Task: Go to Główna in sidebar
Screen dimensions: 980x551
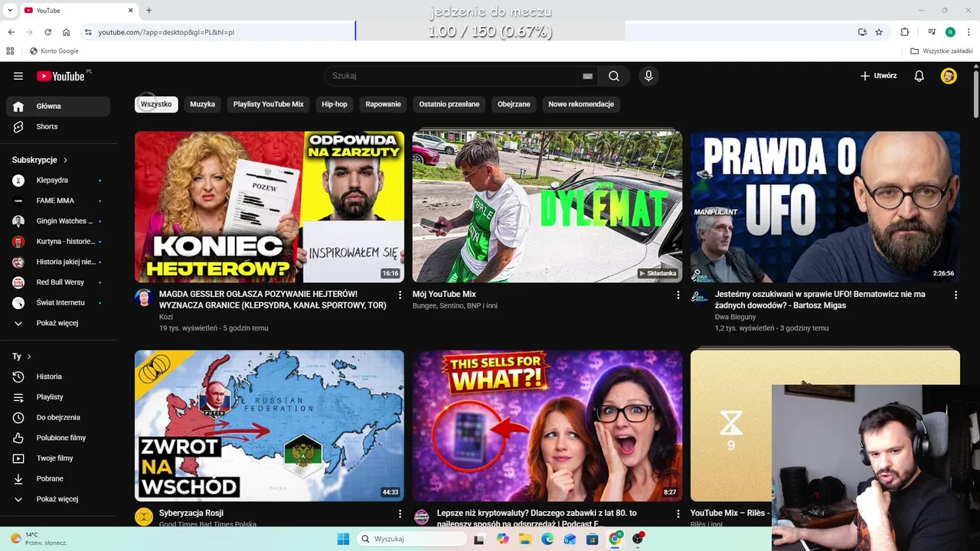Action: pos(58,106)
